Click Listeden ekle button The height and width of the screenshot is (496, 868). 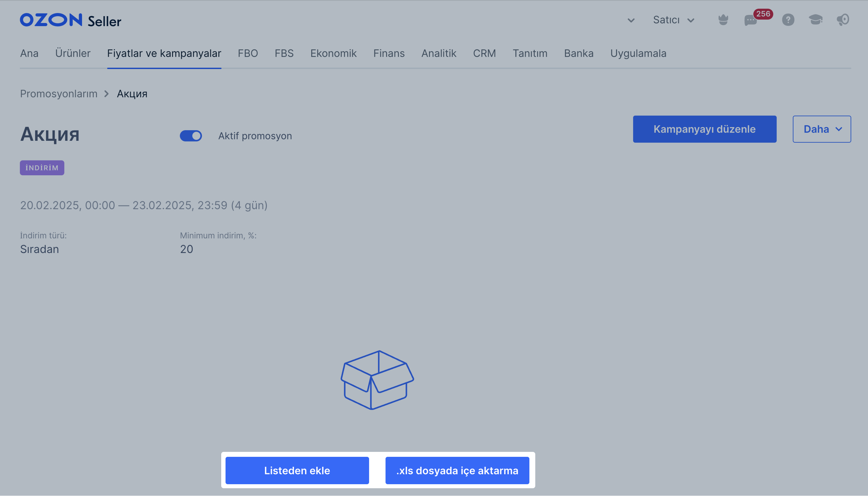[x=297, y=471]
